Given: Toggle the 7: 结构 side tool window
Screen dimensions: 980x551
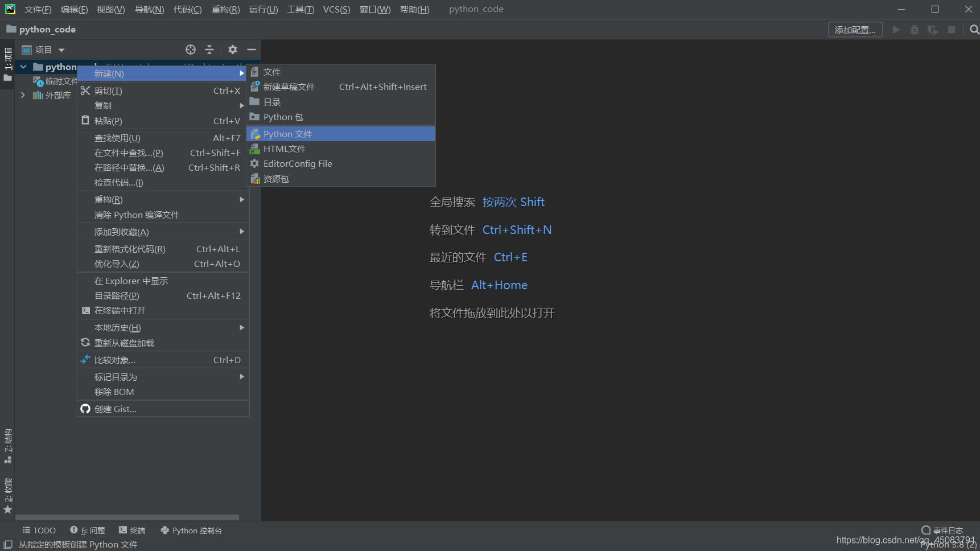Looking at the screenshot, I should [x=8, y=446].
